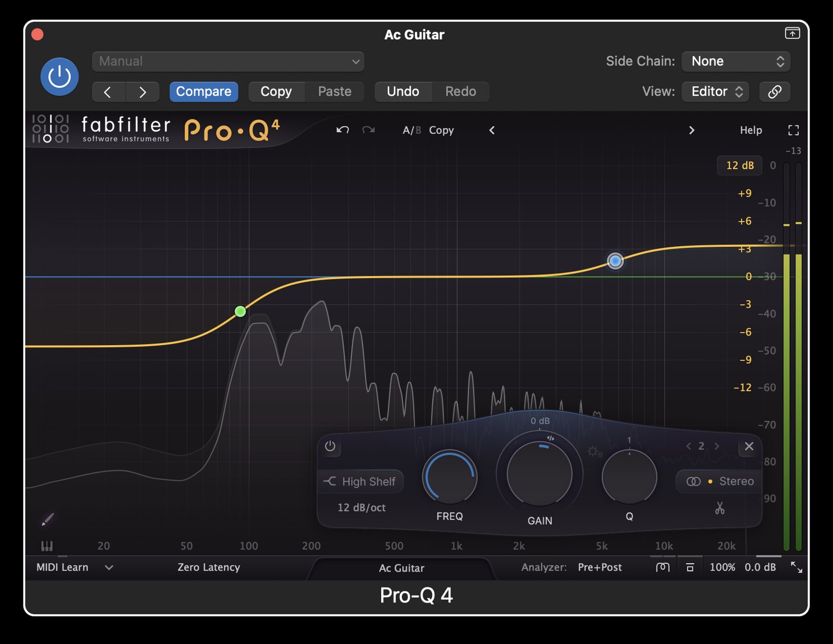Enter full screen mode icon
Screen dimensions: 833x644
(793, 130)
